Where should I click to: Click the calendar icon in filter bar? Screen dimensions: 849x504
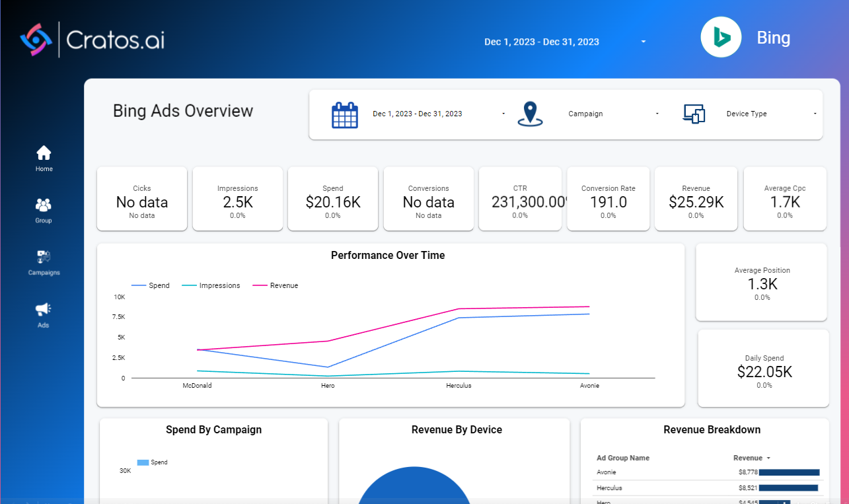pos(344,115)
